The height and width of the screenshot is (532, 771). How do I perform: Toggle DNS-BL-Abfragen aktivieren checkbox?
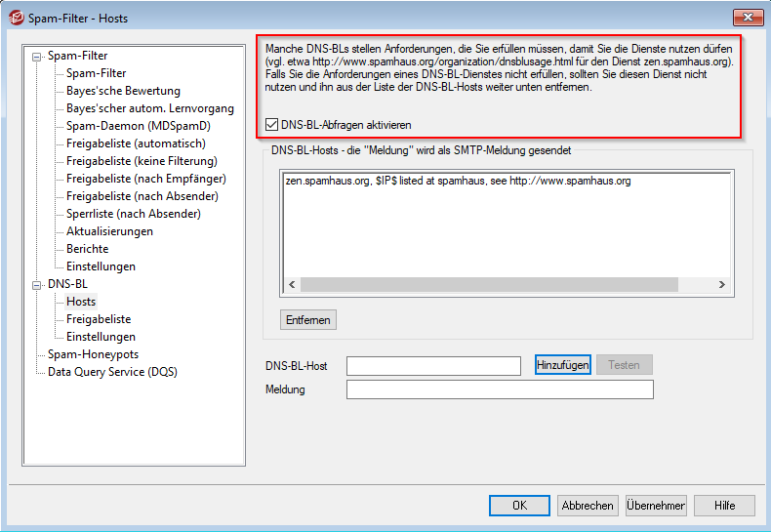272,125
